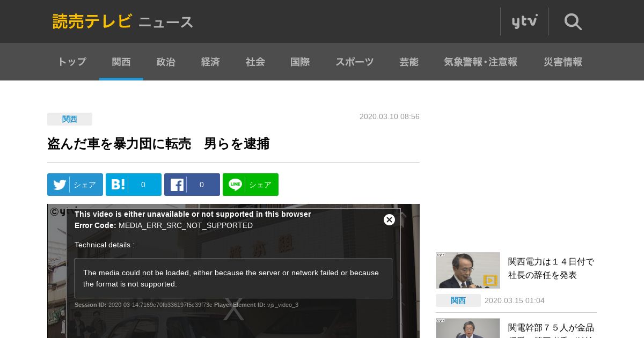The image size is (644, 338).
Task: Click the 関西 category tag above headline
Action: [x=70, y=119]
